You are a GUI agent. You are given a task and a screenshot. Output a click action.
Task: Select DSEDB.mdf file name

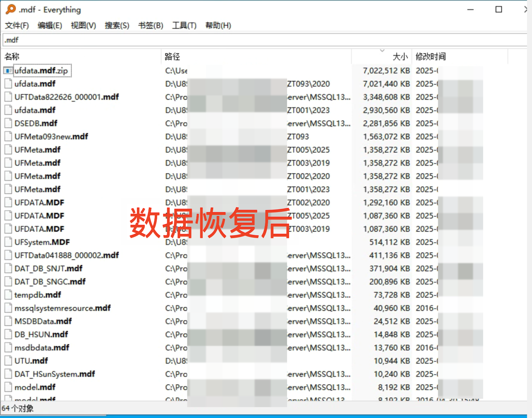pos(36,123)
